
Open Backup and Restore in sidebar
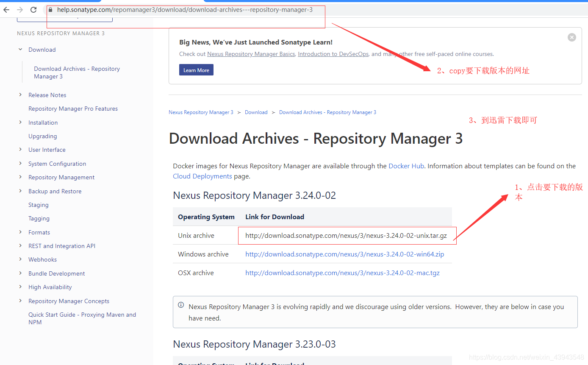[55, 191]
